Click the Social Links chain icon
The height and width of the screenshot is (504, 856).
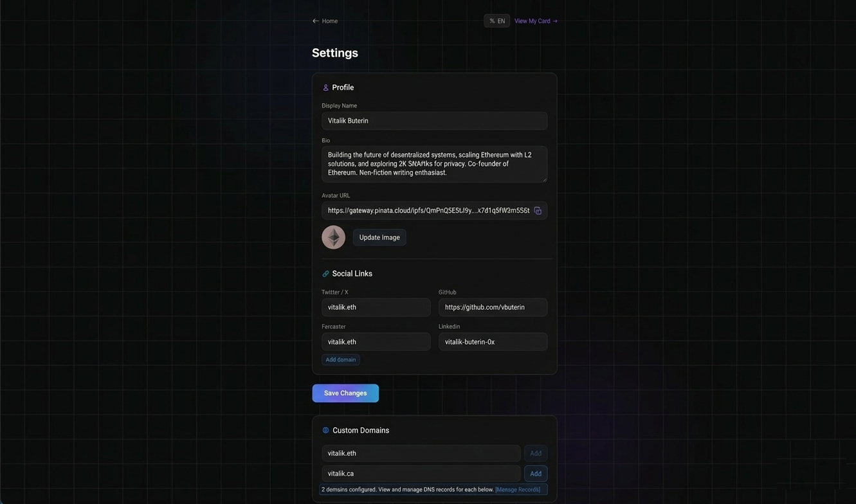pyautogui.click(x=325, y=273)
